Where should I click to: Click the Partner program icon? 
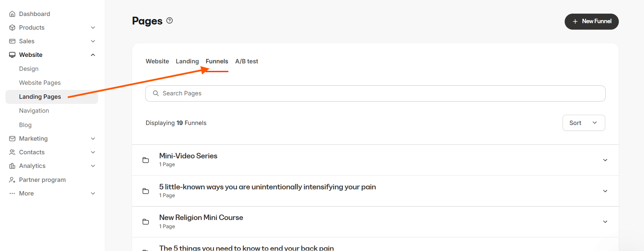(12, 180)
